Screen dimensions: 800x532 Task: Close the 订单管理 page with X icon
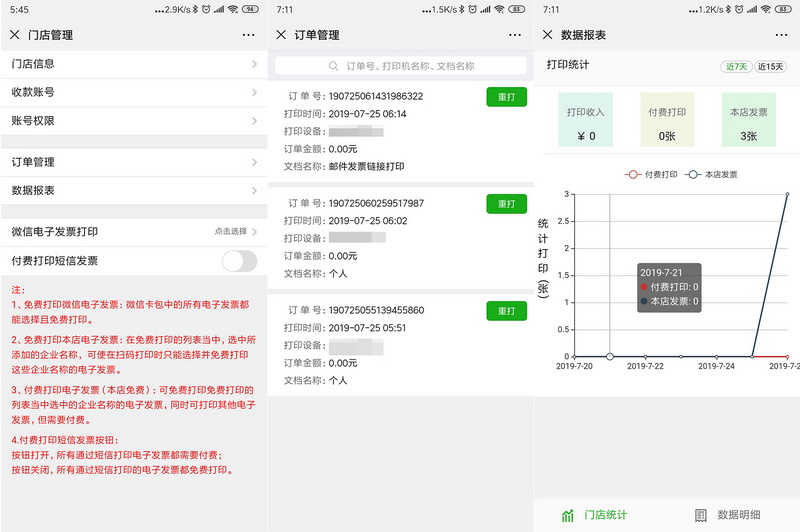281,35
